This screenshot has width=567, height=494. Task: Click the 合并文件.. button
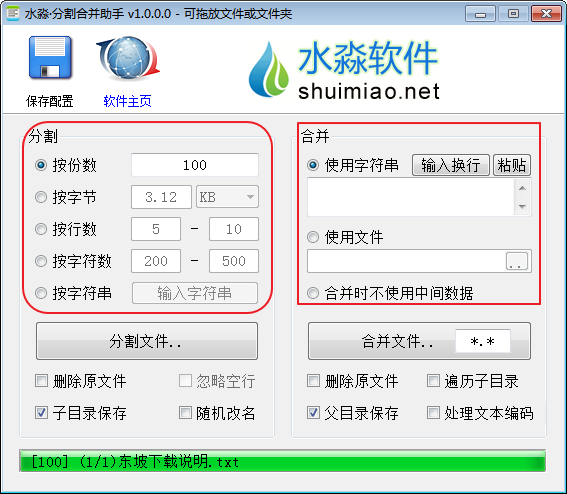pos(419,341)
